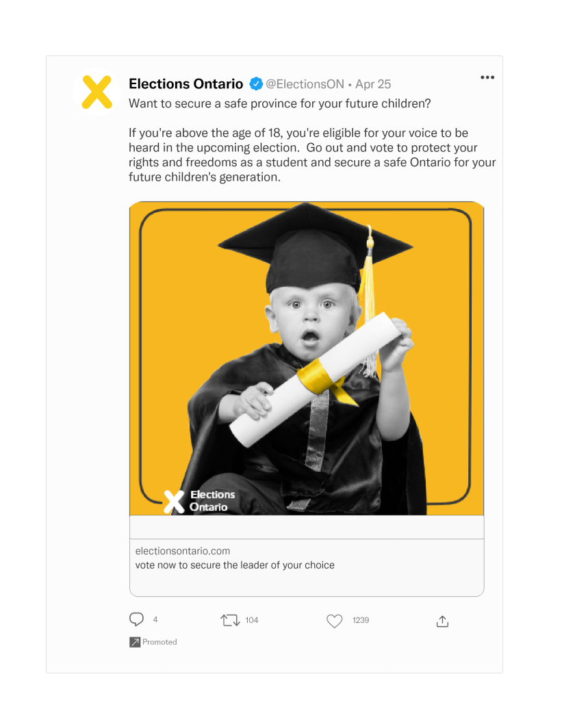This screenshot has height=701, width=588.
Task: Click the Apr 25 timestamp
Action: (x=373, y=84)
